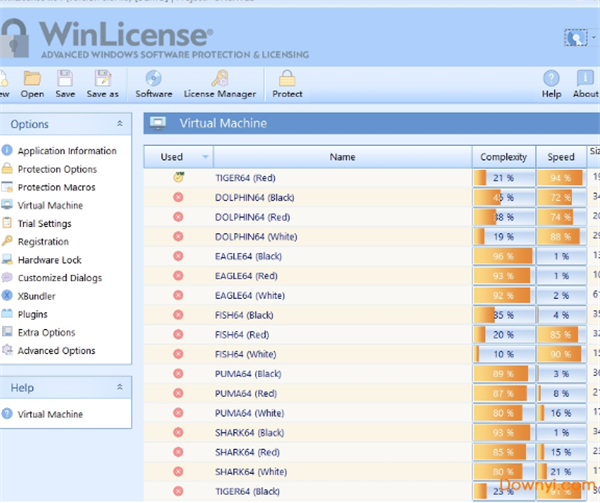This screenshot has width=600, height=503.
Task: Enable FISH64 (Red) virtual machine
Action: [x=178, y=334]
